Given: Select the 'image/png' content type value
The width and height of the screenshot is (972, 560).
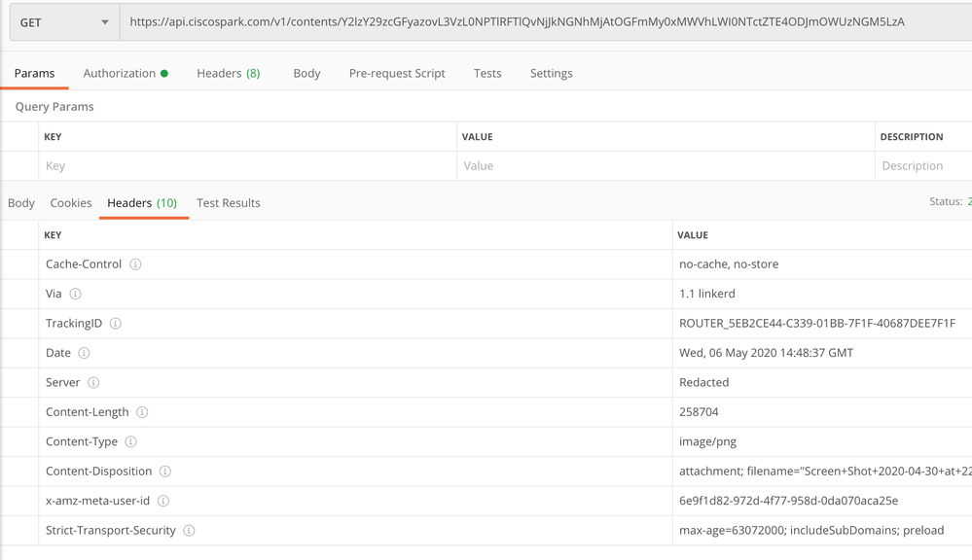Looking at the screenshot, I should [x=708, y=441].
